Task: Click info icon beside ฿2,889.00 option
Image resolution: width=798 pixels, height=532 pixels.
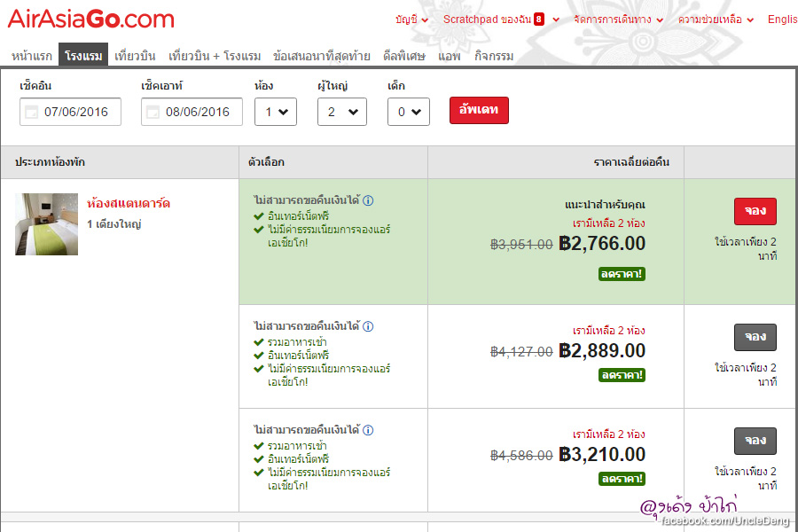Action: click(x=368, y=327)
